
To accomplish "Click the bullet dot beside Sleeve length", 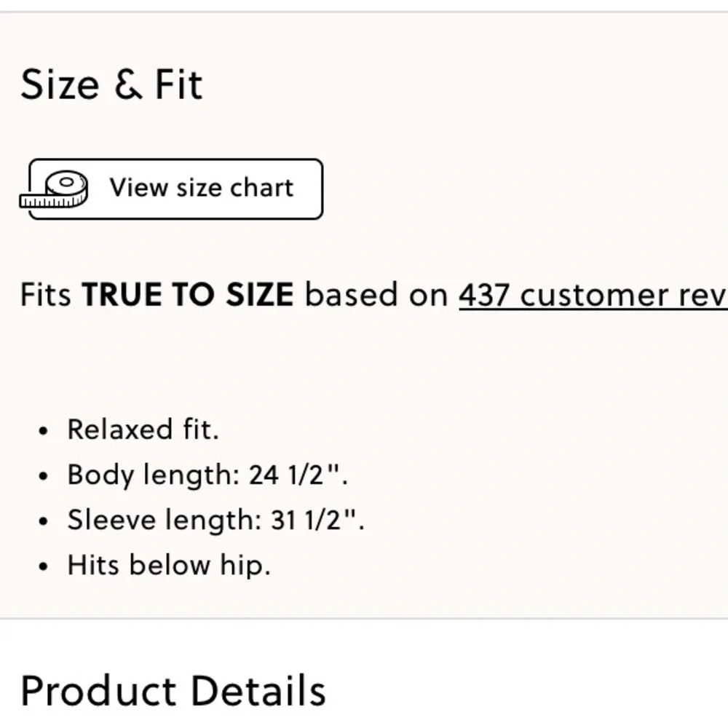I will (x=44, y=522).
